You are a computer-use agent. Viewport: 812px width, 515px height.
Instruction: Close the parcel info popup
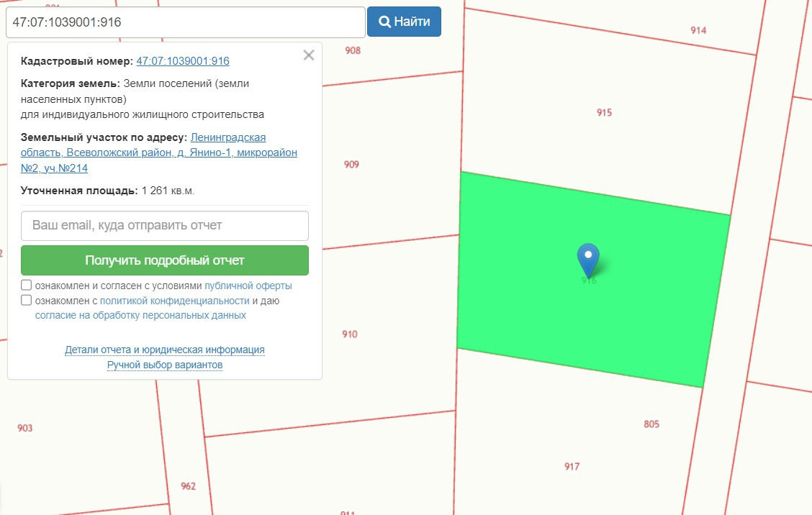309,55
